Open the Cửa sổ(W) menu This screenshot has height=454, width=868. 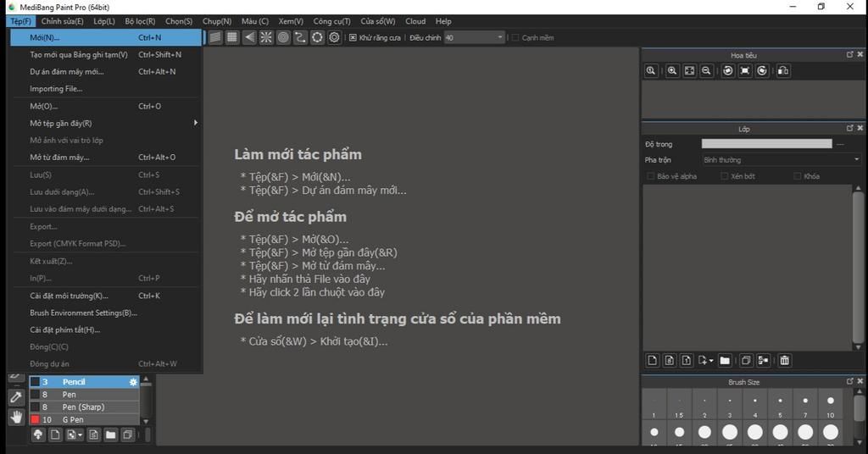click(x=378, y=21)
